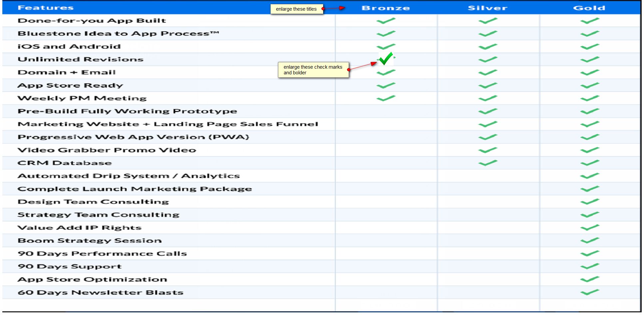Select the Silver check for Marketing Website row
The height and width of the screenshot is (315, 644).
pyautogui.click(x=488, y=124)
